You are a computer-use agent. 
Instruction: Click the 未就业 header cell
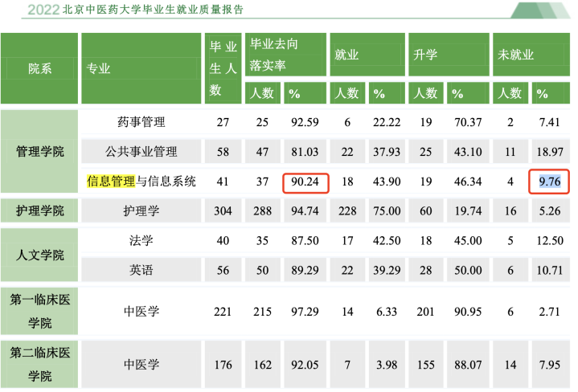point(531,55)
